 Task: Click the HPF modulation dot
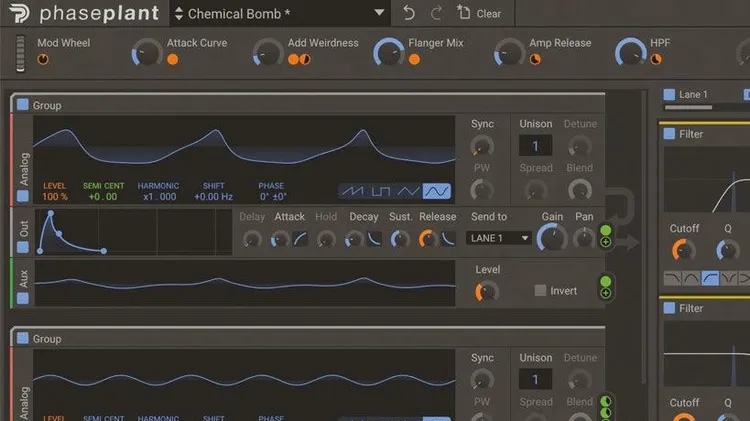[x=656, y=59]
